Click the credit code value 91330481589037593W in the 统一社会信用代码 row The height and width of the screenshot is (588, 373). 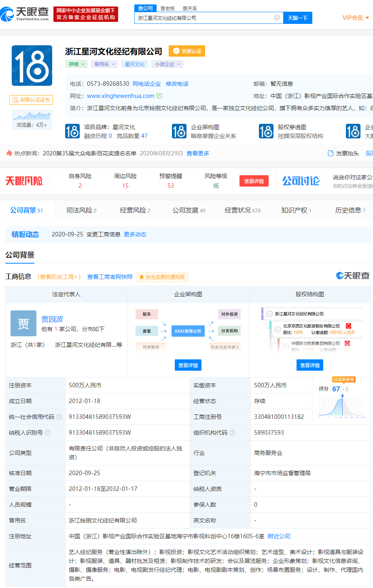[x=100, y=417]
